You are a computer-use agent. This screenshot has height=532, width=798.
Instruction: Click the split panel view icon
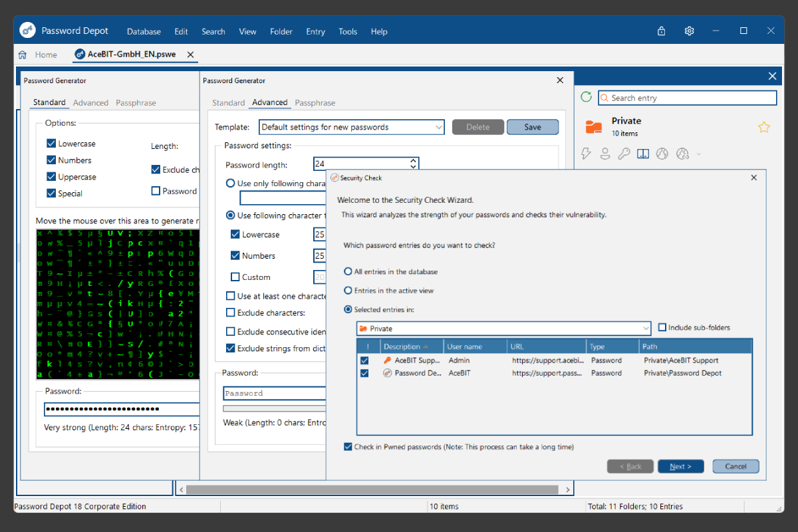pos(642,154)
